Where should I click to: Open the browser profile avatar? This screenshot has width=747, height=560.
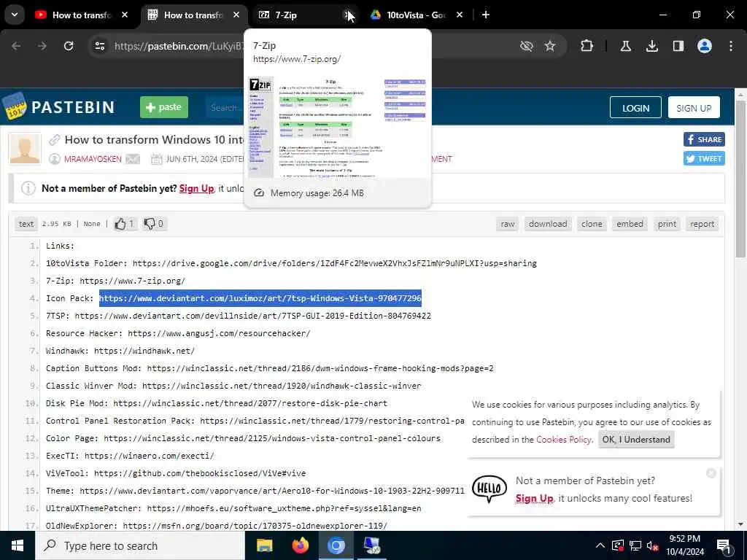pos(704,46)
